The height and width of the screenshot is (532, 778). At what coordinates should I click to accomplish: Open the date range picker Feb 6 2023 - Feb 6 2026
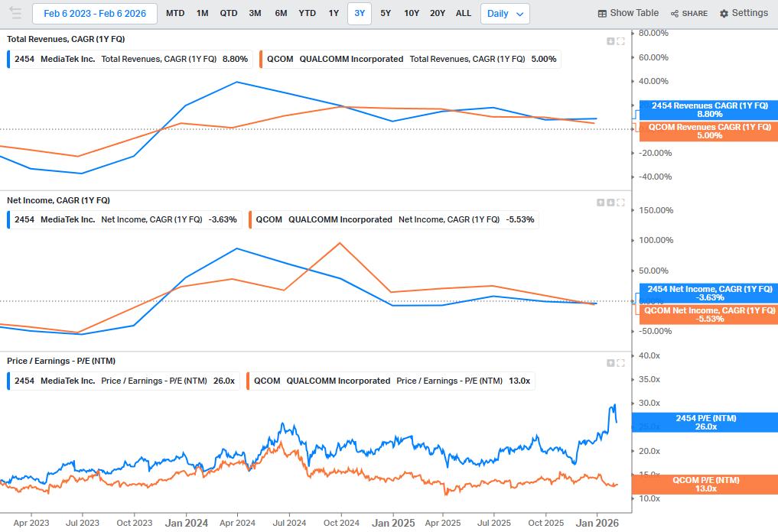95,14
